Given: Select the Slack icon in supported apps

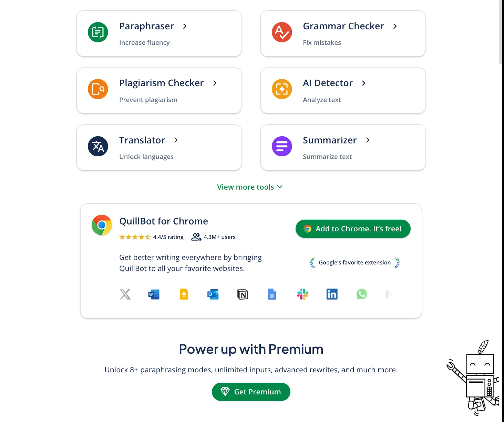Looking at the screenshot, I should (x=302, y=294).
